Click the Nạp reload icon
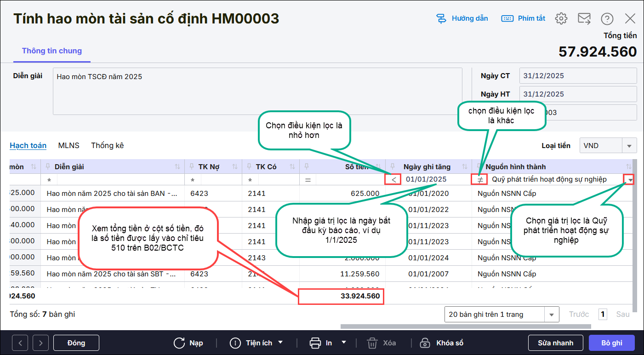 (x=179, y=343)
